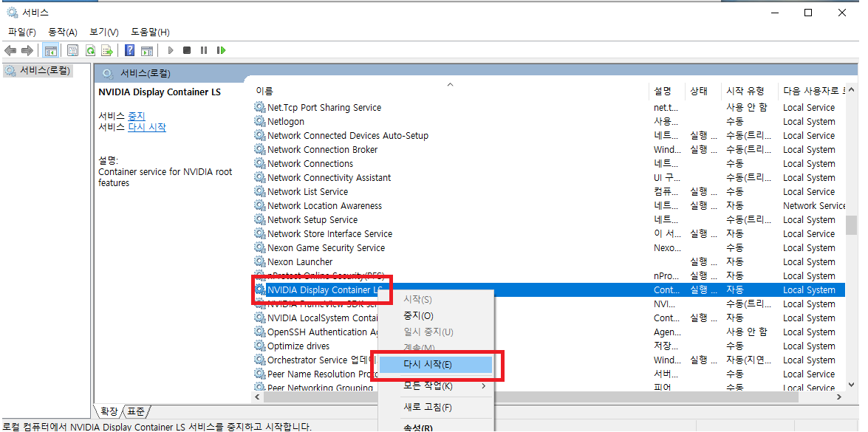868x432 pixels.
Task: Select the Orchestrator Service row
Action: (549, 360)
